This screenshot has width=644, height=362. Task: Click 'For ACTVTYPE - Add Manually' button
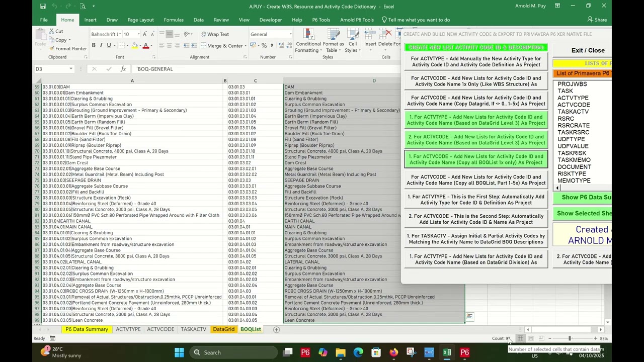tap(476, 62)
